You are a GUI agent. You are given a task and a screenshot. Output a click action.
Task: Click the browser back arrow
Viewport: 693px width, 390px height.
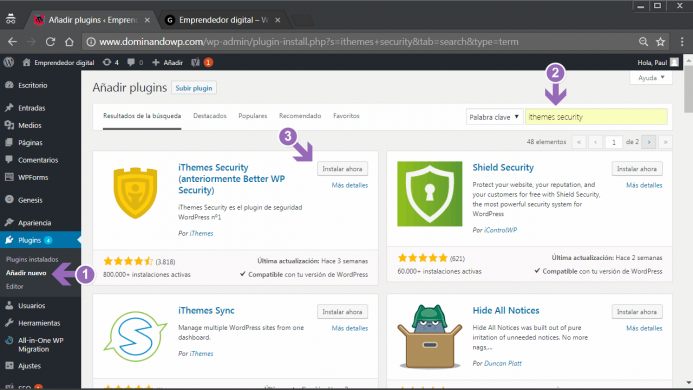12,42
